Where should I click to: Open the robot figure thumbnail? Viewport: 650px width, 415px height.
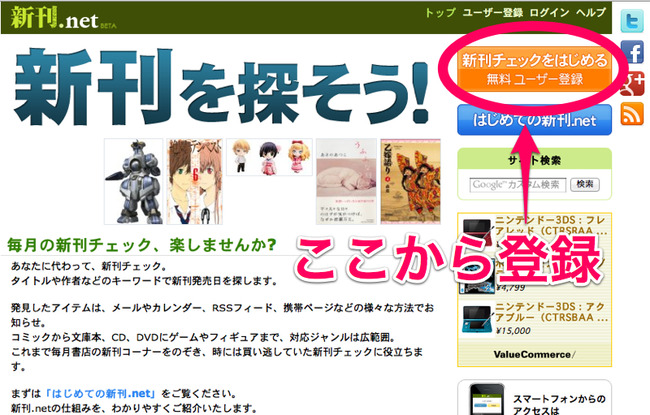point(133,182)
